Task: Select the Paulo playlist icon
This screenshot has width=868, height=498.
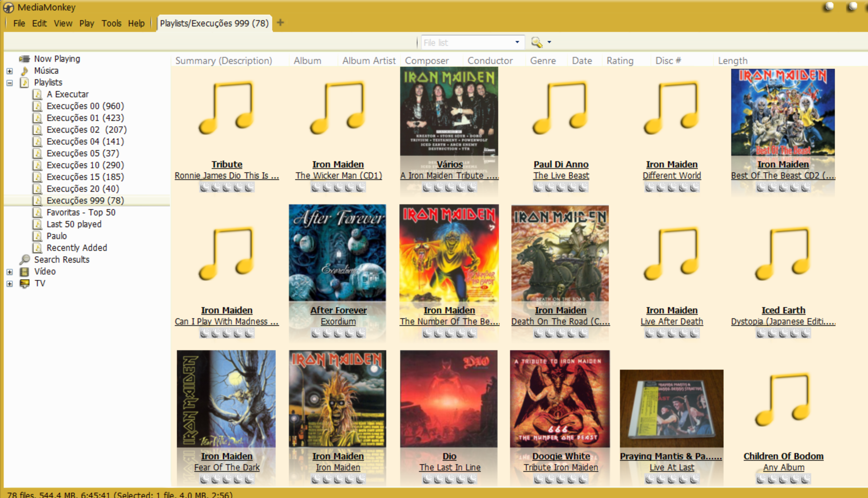Action: coord(38,236)
